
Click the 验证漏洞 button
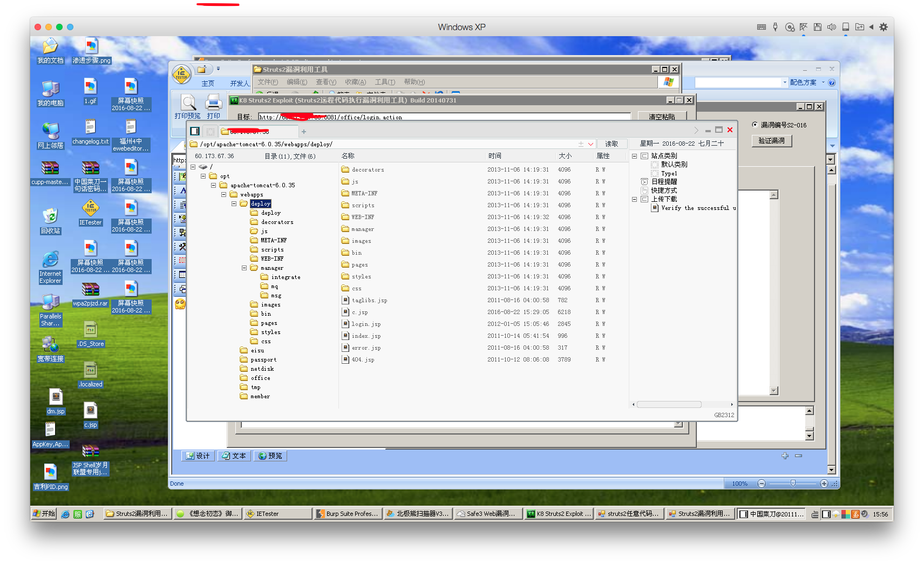772,141
